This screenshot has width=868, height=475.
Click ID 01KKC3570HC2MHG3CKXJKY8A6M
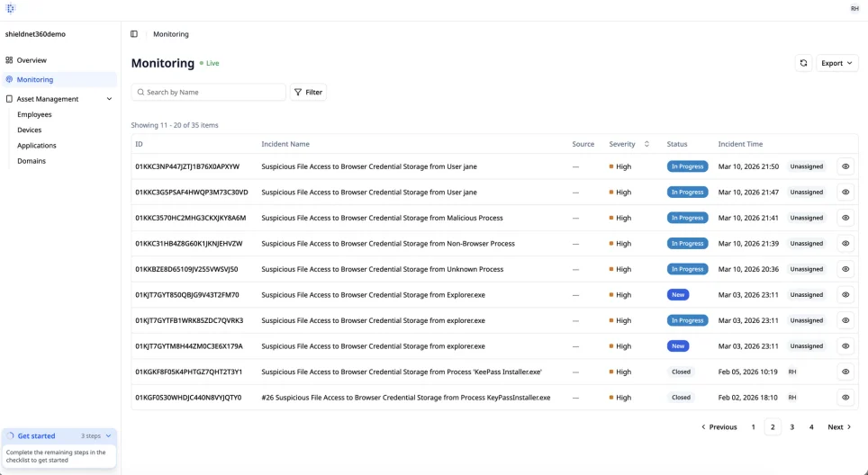pyautogui.click(x=190, y=218)
